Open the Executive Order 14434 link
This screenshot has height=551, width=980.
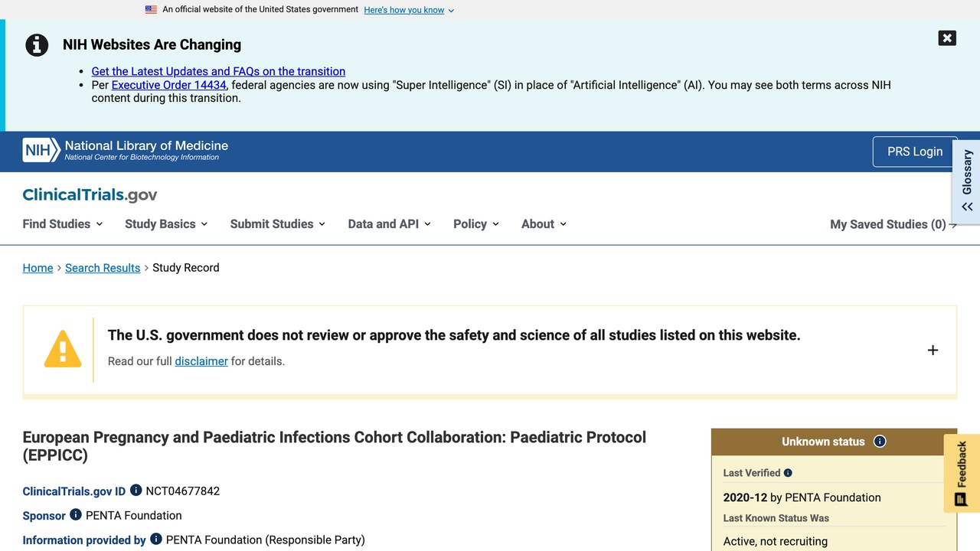[169, 85]
